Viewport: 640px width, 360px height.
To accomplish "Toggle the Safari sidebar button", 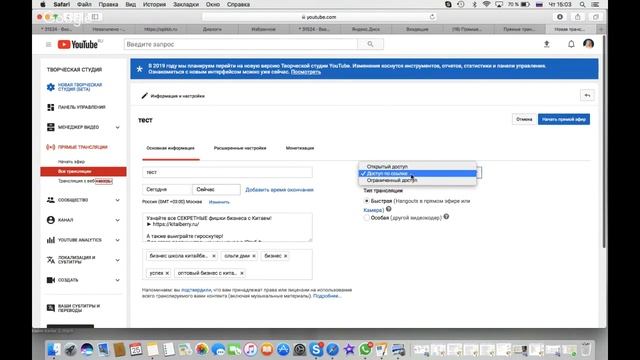I will tap(95, 17).
